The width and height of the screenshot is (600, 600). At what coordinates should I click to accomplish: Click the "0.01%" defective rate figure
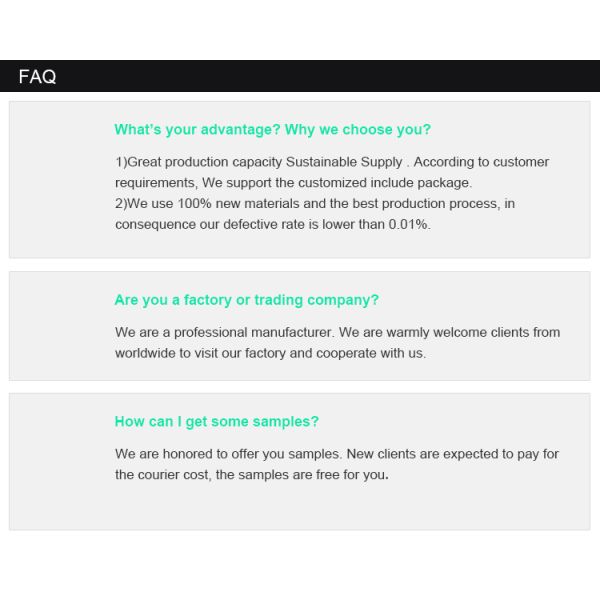point(408,225)
